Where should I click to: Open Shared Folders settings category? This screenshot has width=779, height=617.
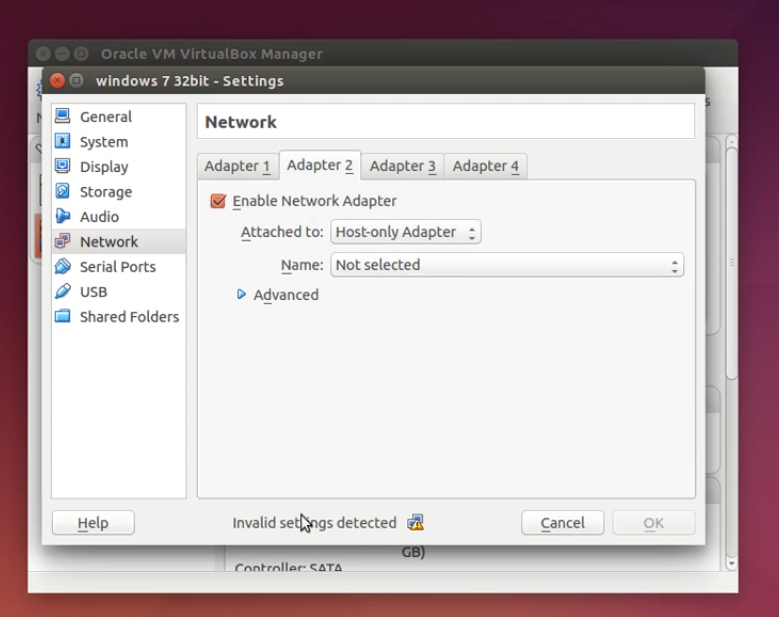(x=119, y=316)
